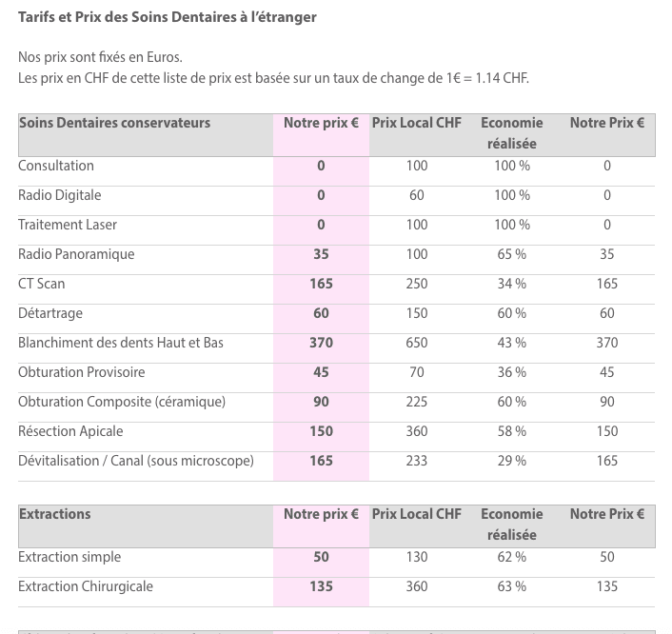
Task: Select the "CT Scan" row label
Action: pyautogui.click(x=42, y=284)
